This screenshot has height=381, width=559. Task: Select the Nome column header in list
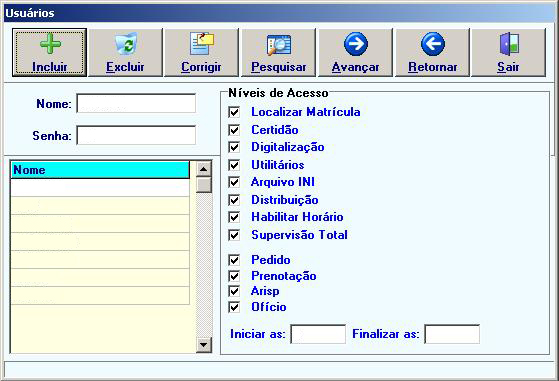(x=100, y=170)
